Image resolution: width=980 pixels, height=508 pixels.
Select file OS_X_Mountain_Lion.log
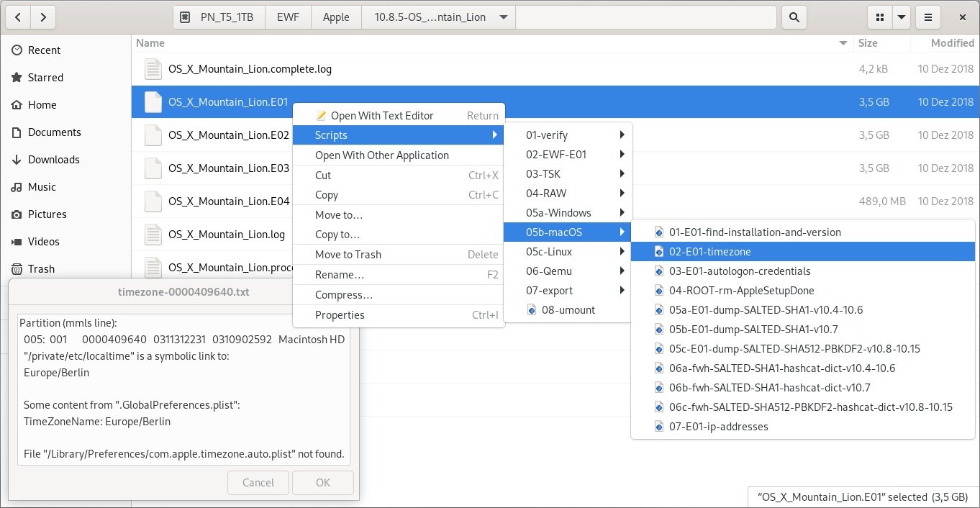[x=226, y=235]
